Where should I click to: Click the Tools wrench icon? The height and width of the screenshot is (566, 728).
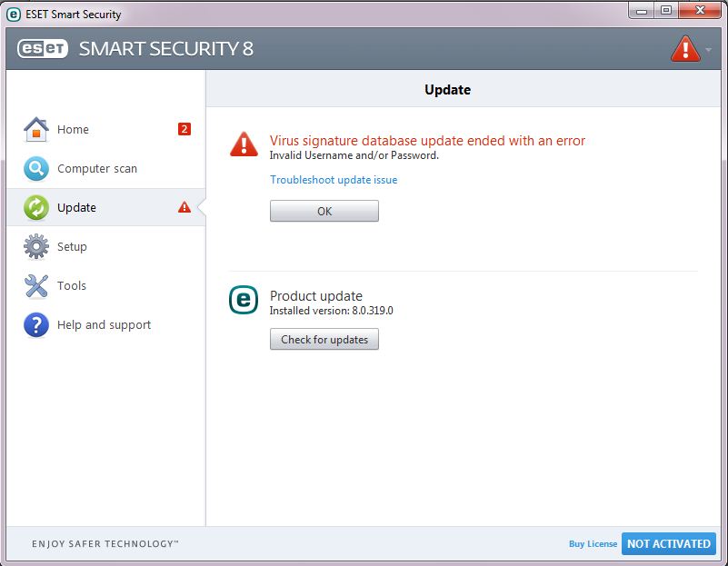(x=35, y=286)
